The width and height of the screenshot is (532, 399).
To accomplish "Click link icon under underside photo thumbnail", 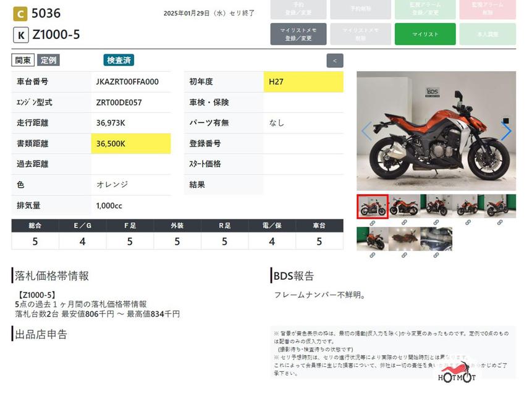I will point(404,255).
